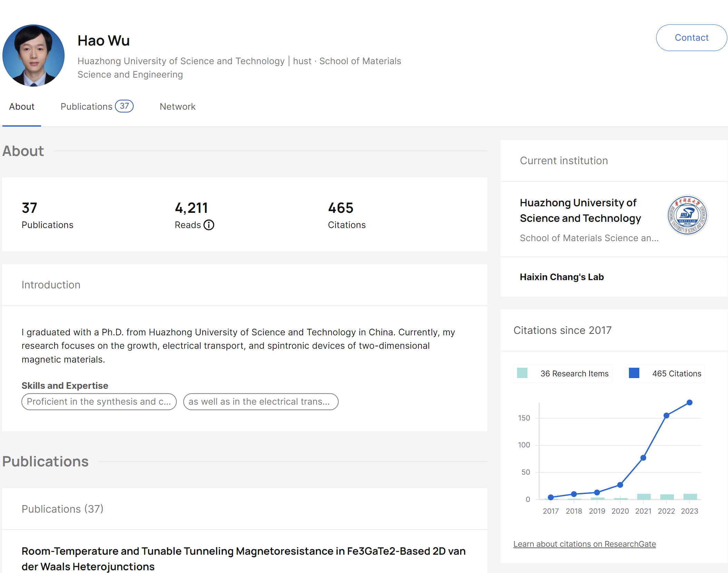Switch to the About tab
The width and height of the screenshot is (728, 573).
click(22, 107)
